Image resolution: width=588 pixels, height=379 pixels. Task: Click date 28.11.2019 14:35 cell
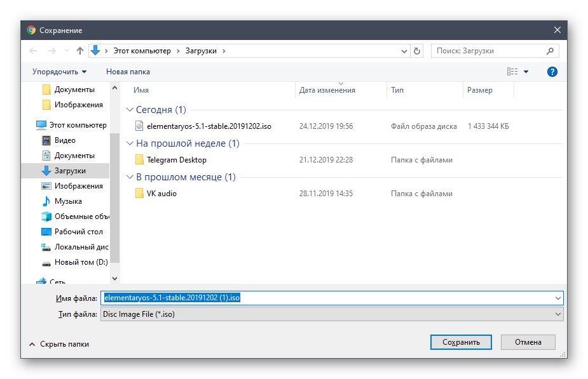point(326,194)
